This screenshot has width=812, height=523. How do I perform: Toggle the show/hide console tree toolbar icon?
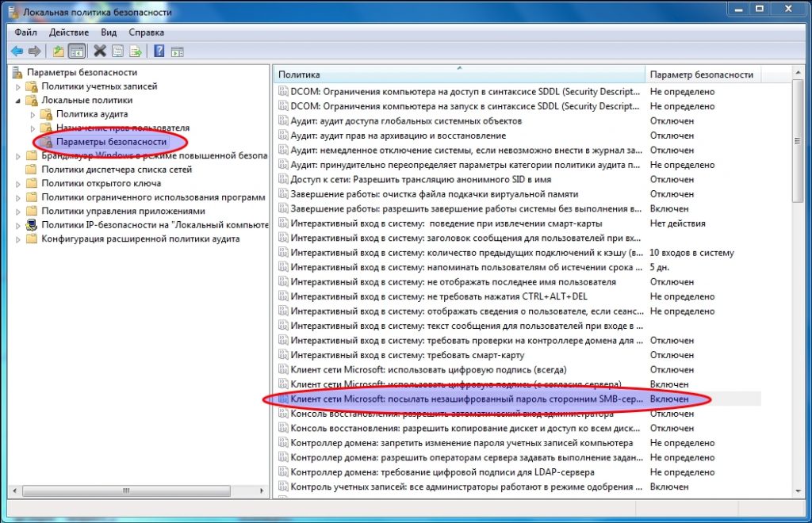tap(77, 52)
